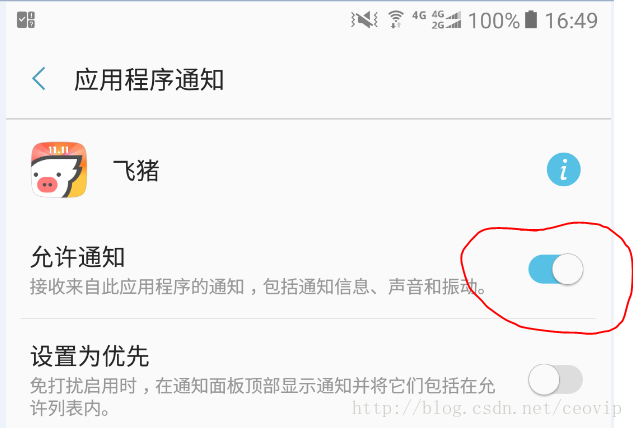The width and height of the screenshot is (633, 428).
Task: Tap the 飞猪 app name
Action: tap(136, 170)
